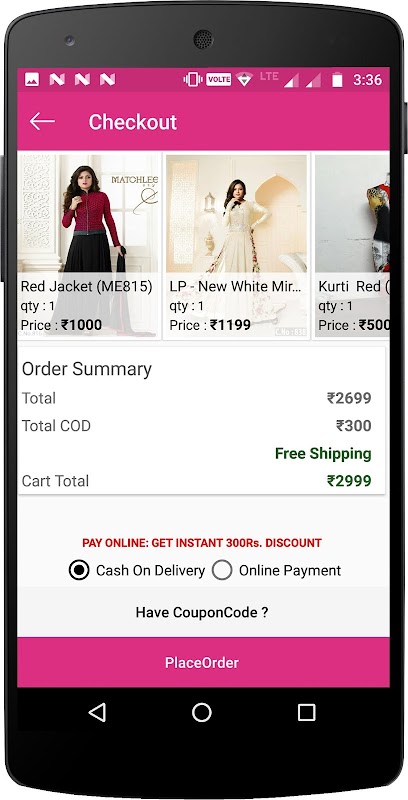The width and height of the screenshot is (408, 800).
Task: Tap the back arrow in Checkout header
Action: (x=42, y=121)
